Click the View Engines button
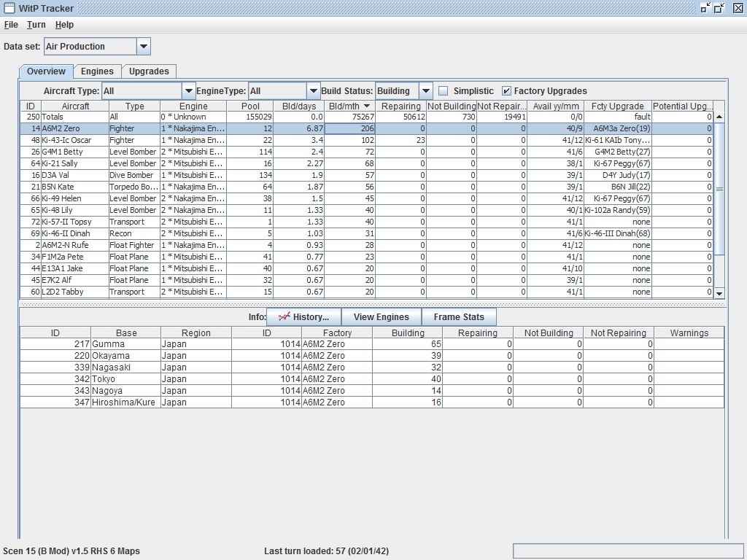Screen dimensions: 747x560 coord(381,317)
